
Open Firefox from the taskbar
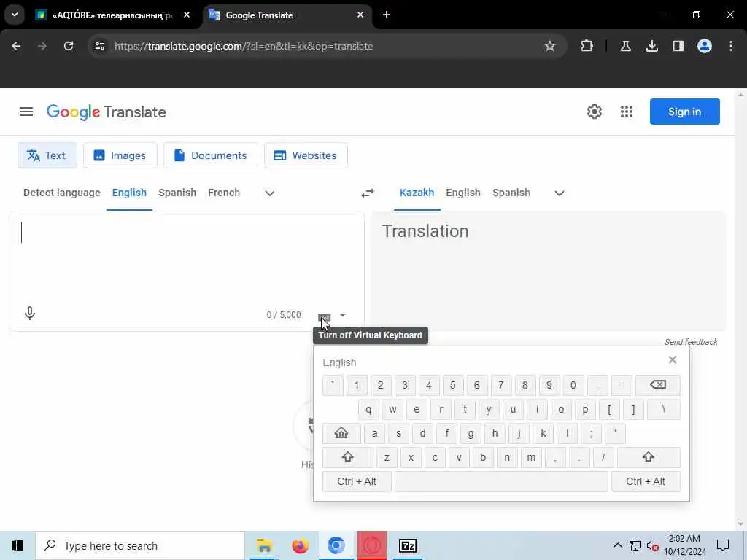tap(300, 545)
